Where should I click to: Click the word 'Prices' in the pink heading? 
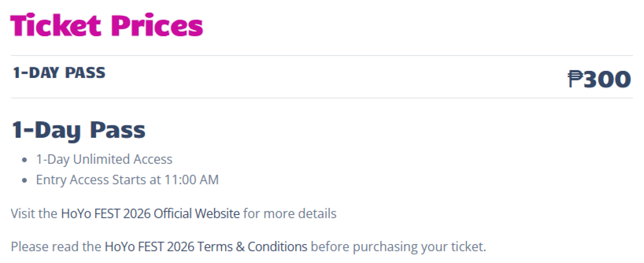157,25
